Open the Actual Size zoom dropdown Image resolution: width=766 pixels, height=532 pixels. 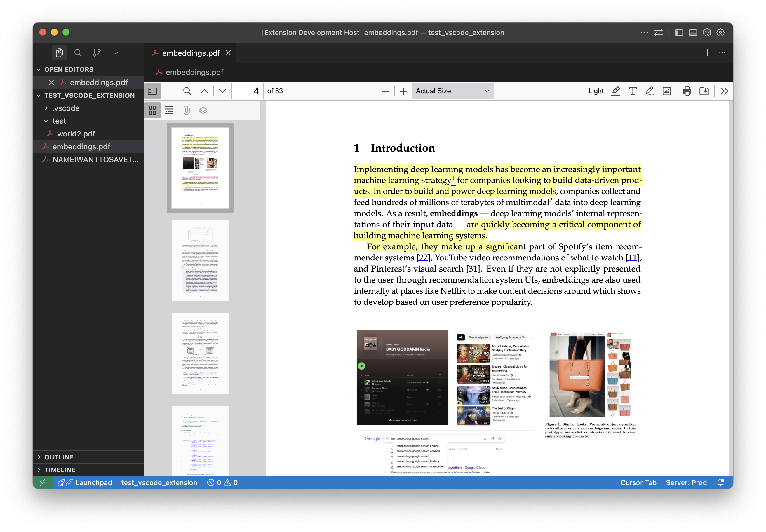tap(452, 91)
